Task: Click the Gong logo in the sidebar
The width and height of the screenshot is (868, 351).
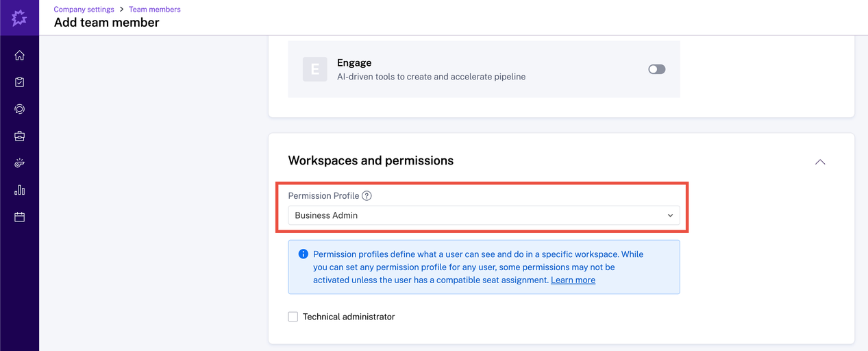Action: (x=19, y=18)
